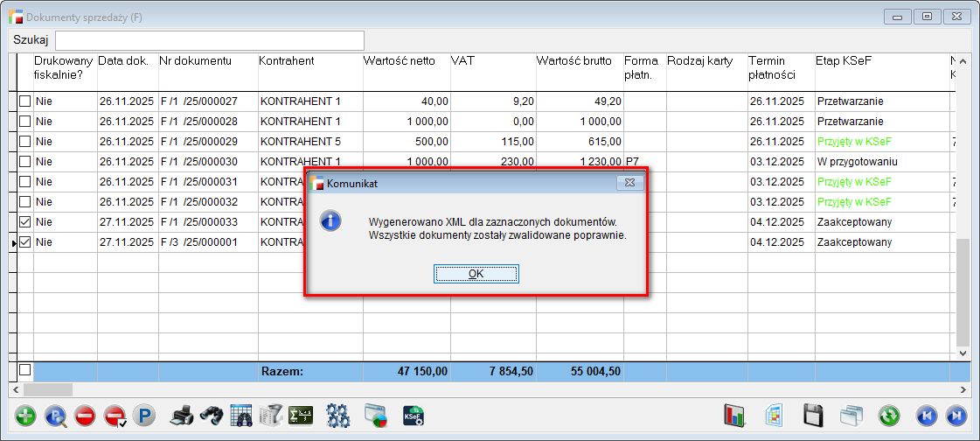Click the KSeF settings icon

tap(414, 416)
